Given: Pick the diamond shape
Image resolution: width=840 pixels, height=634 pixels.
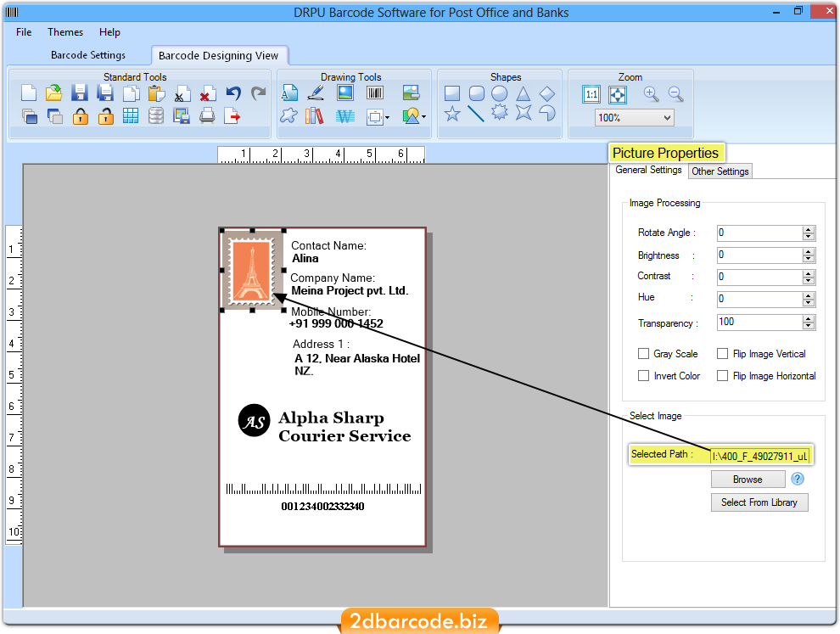Looking at the screenshot, I should 547,94.
